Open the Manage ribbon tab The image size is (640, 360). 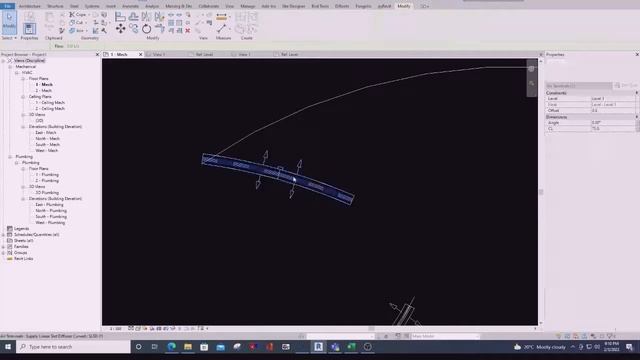click(247, 6)
